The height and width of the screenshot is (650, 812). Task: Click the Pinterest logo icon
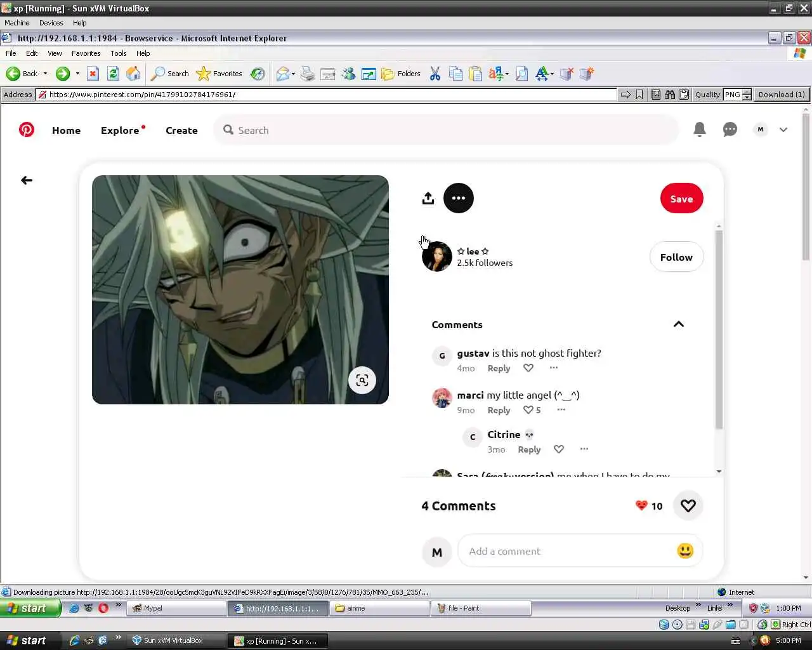(26, 130)
